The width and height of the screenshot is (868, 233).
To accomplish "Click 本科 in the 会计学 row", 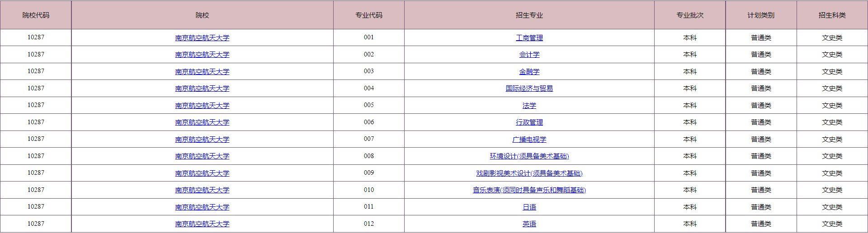I will [x=690, y=55].
